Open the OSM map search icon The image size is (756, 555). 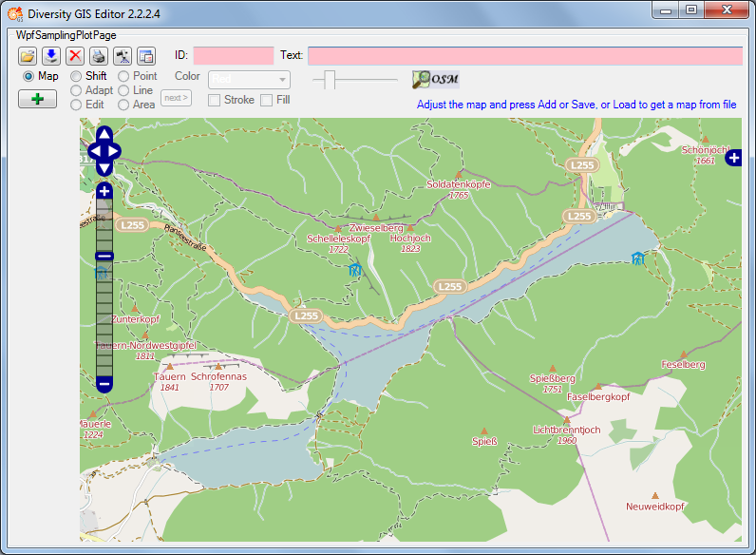click(435, 79)
